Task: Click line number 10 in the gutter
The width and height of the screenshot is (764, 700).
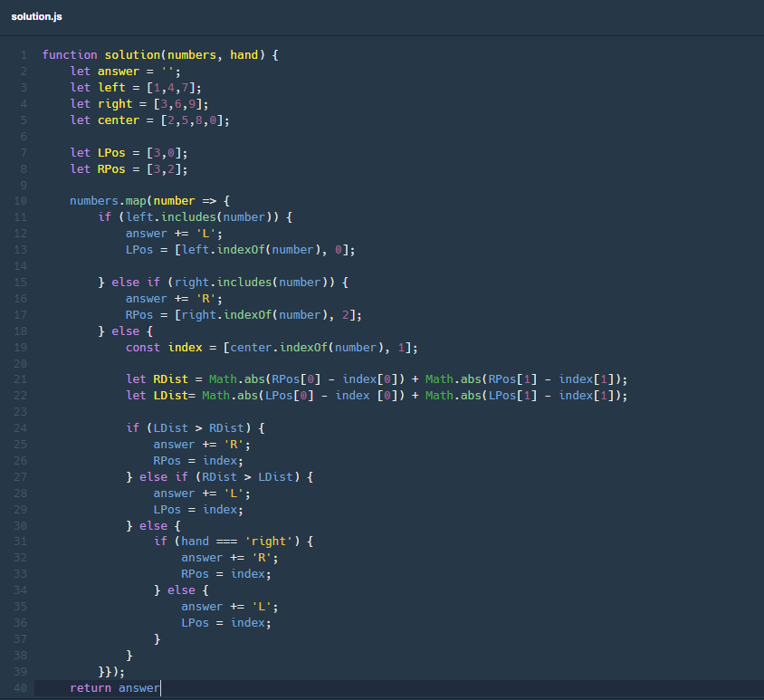Action: coord(21,201)
